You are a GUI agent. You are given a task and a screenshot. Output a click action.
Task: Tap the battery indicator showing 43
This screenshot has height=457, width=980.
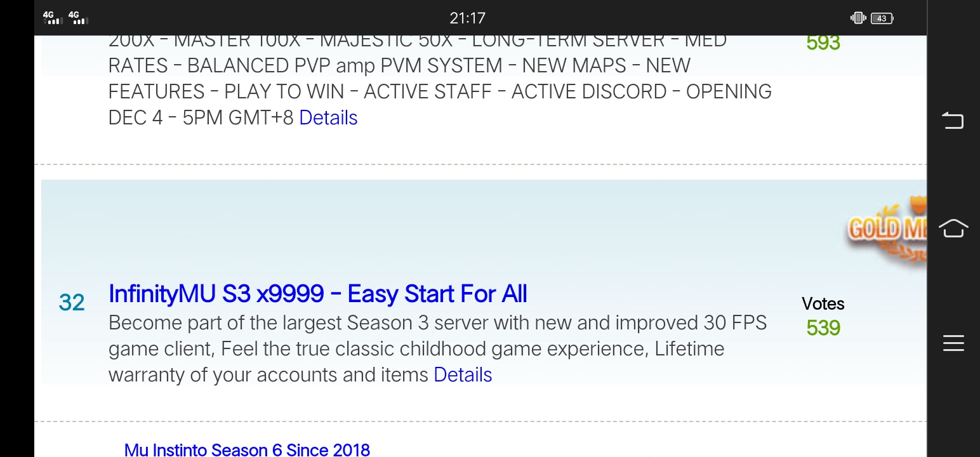click(882, 18)
